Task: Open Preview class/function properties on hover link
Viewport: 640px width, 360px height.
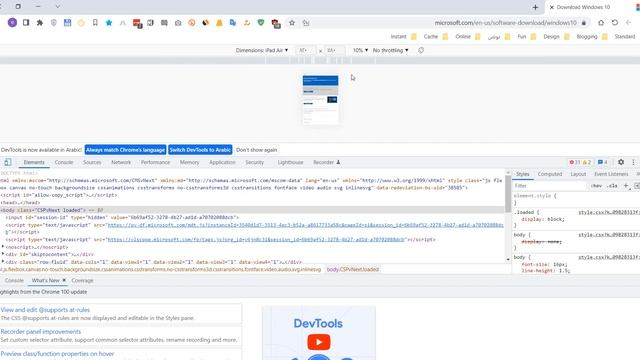Action: tap(57, 353)
